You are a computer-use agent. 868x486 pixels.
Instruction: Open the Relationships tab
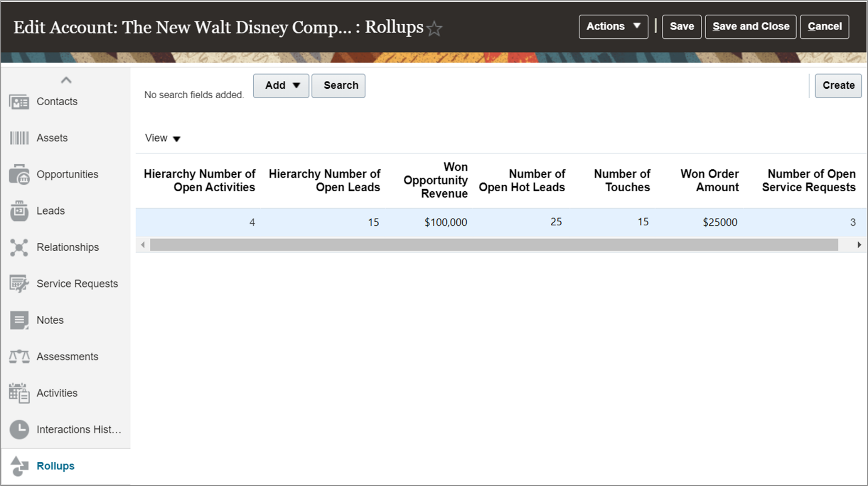tap(68, 247)
